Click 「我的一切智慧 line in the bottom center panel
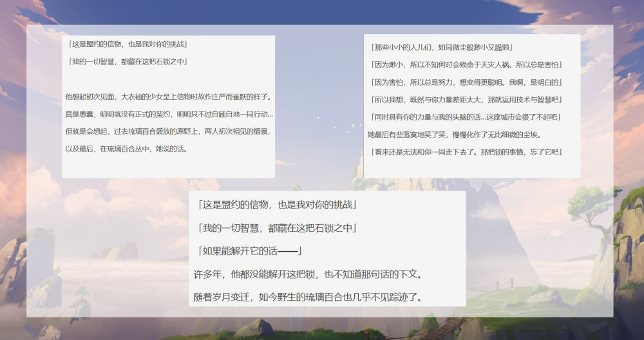This screenshot has height=340, width=644. (276, 228)
